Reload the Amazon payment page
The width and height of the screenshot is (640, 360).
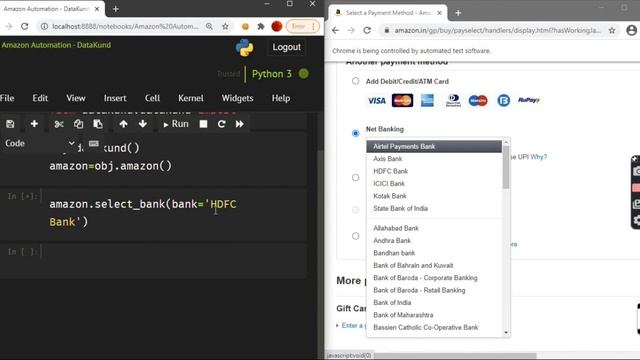[x=367, y=31]
